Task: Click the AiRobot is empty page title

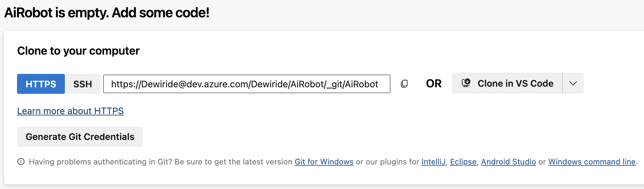Action: [107, 13]
